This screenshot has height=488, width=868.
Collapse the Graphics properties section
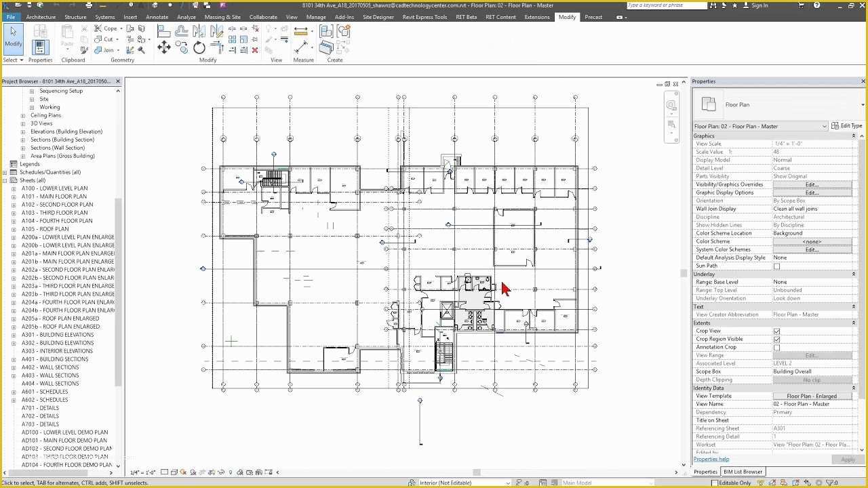point(854,136)
